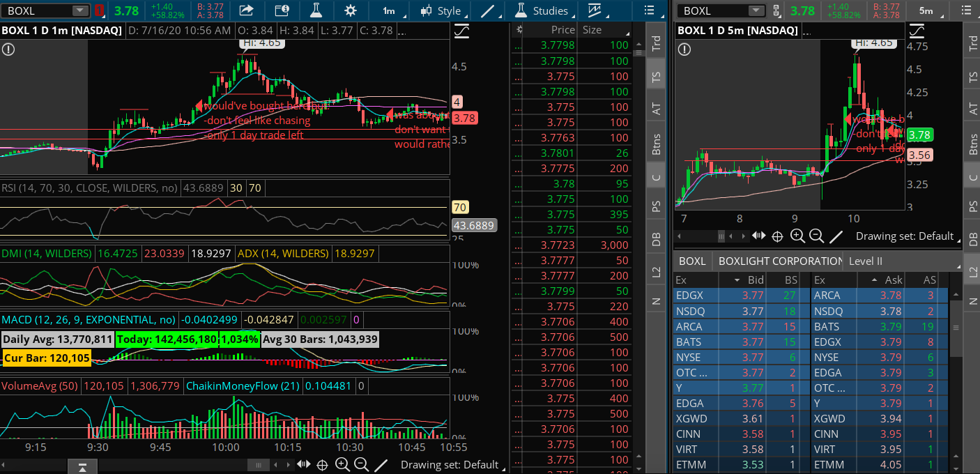Screen dimensions: 980x474
Task: Click the share icon in left chart toolbar
Action: point(246,10)
